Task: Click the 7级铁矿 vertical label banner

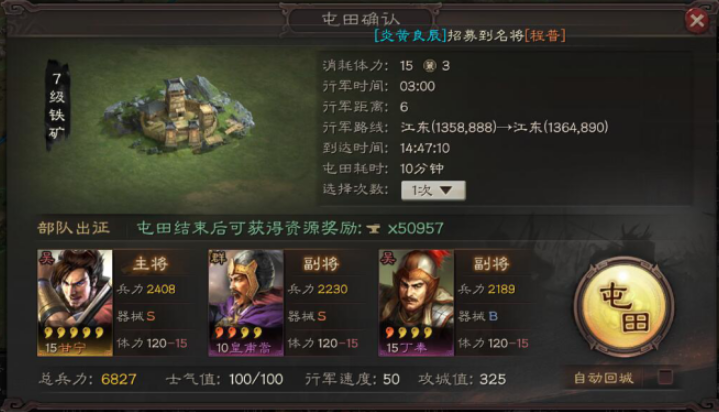Action: 57,106
